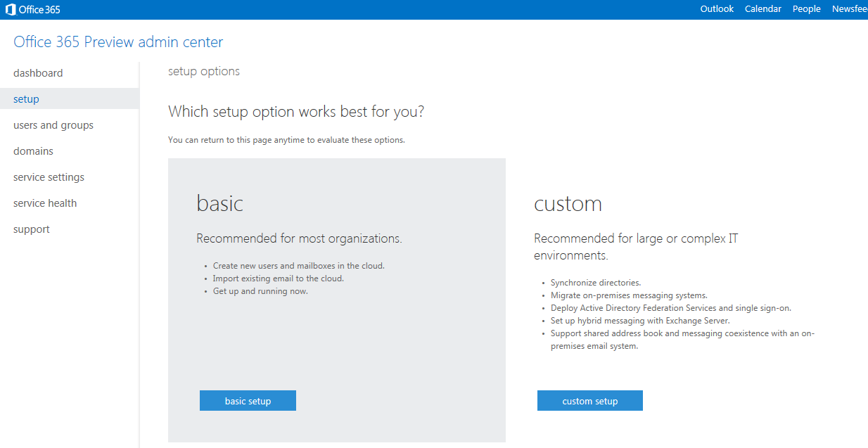Open the Newsfeed link in the header
This screenshot has width=868, height=448.
pos(849,9)
